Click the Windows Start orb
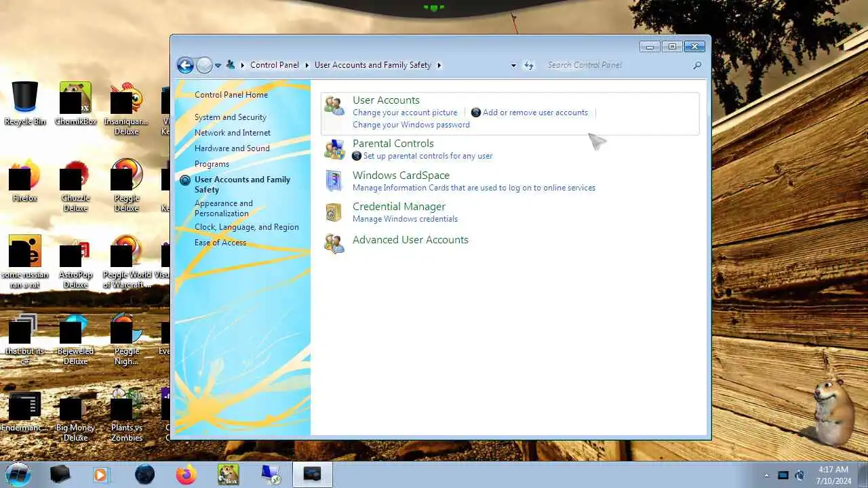Screen dimensions: 868x488 pos(18,474)
